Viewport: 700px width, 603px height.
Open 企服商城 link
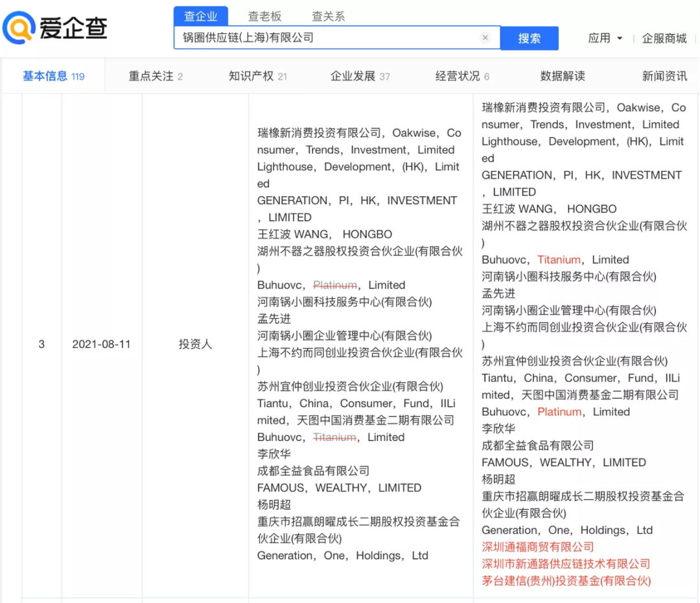point(664,38)
